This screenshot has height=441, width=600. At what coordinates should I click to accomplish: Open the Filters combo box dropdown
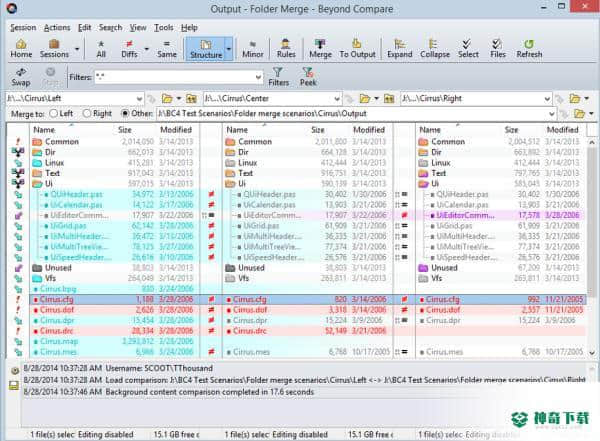(258, 77)
